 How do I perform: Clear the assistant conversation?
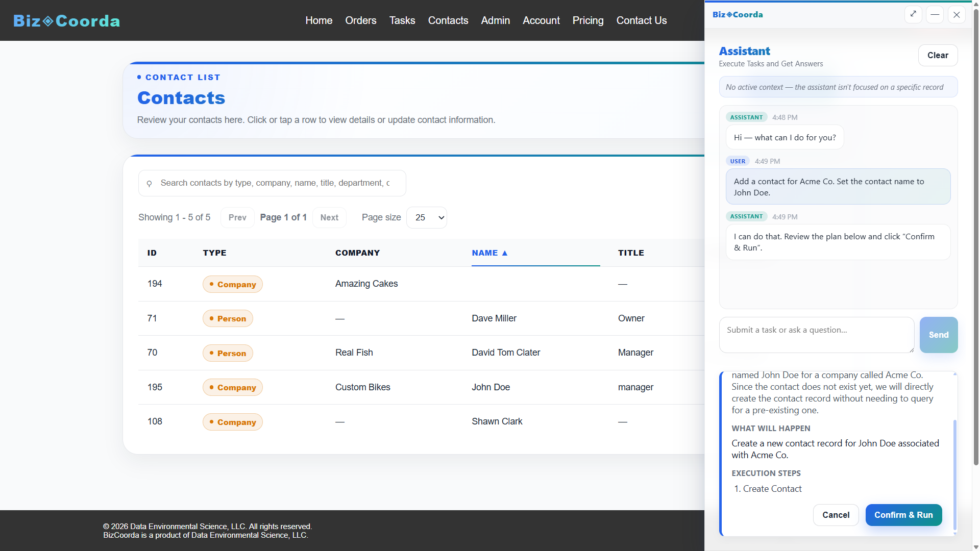(938, 55)
